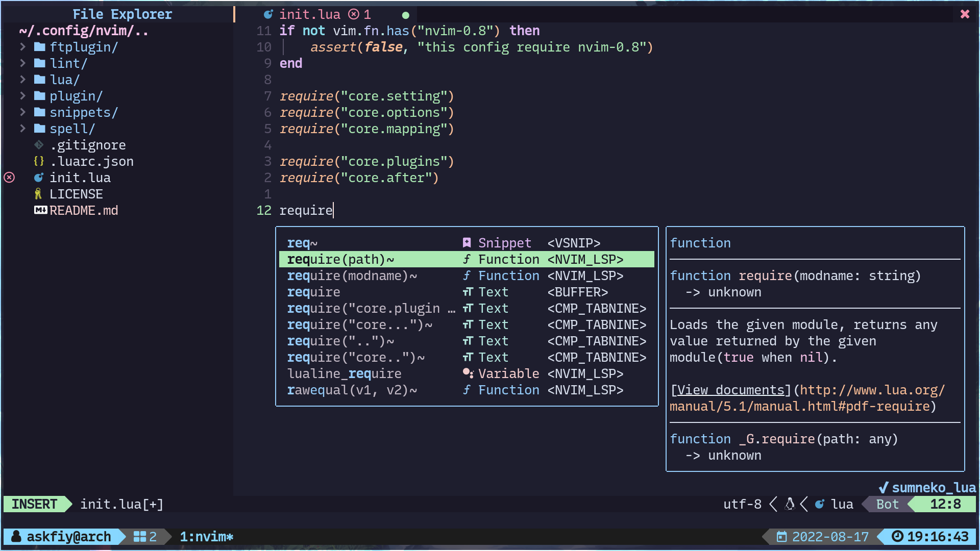Viewport: 980px width, 551px height.
Task: Click the Linux penguin icon in statusline
Action: 790,504
